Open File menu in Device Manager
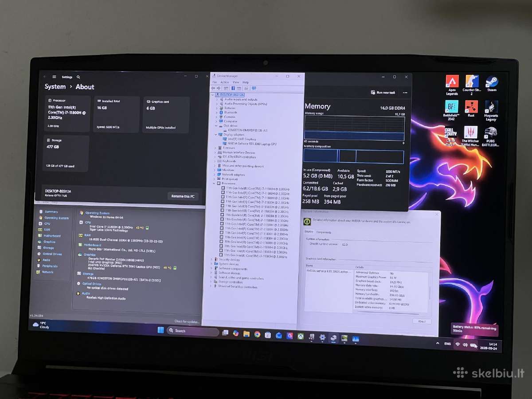The height and width of the screenshot is (399, 532). pos(215,82)
